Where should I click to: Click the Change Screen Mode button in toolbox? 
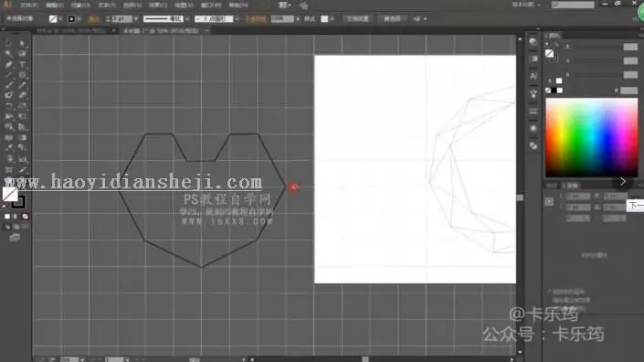click(x=15, y=238)
